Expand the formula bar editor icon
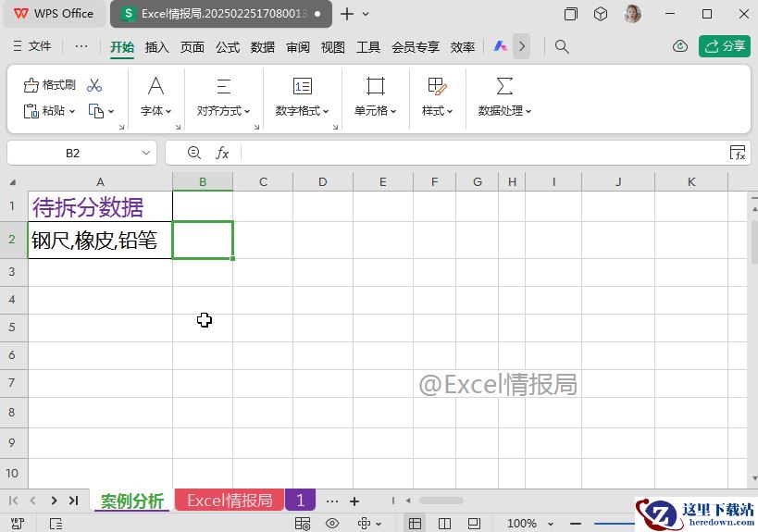Screen dimensions: 758x532 738,153
